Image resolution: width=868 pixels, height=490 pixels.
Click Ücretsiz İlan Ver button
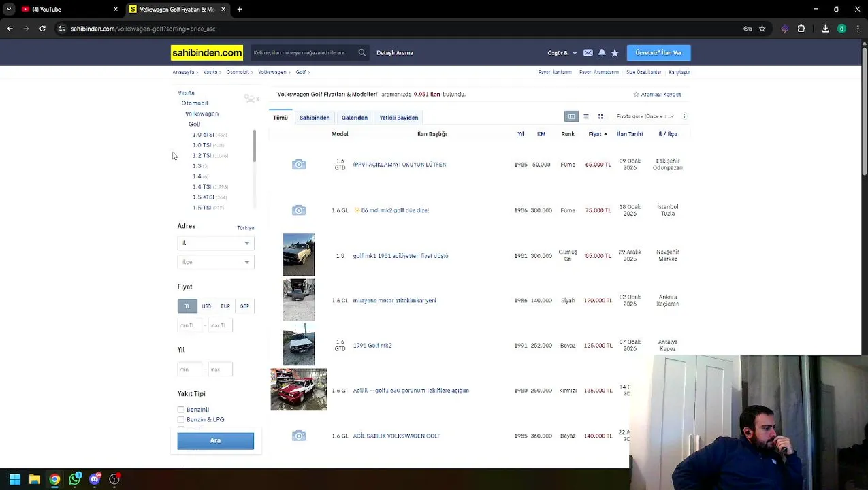[x=658, y=52]
